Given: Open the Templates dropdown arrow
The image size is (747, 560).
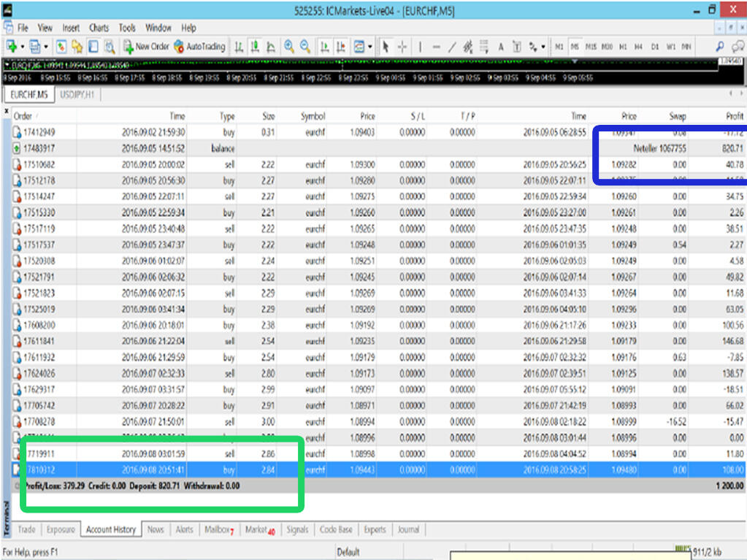Looking at the screenshot, I should coord(369,47).
